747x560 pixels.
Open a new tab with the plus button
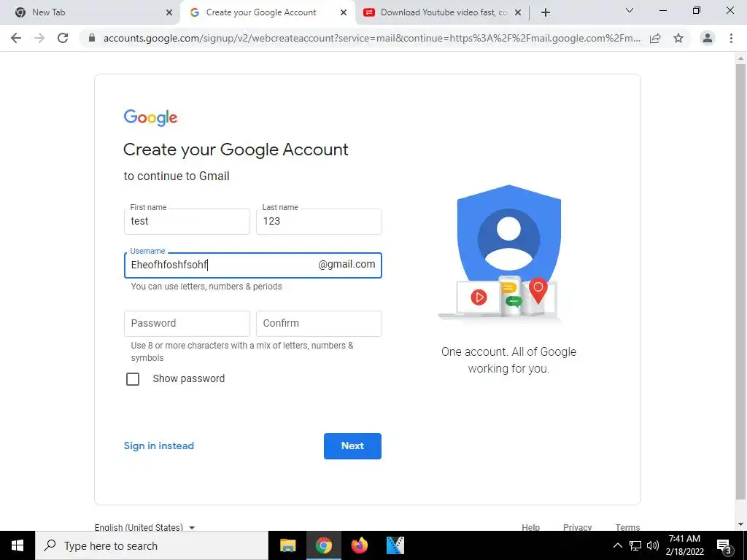[546, 12]
